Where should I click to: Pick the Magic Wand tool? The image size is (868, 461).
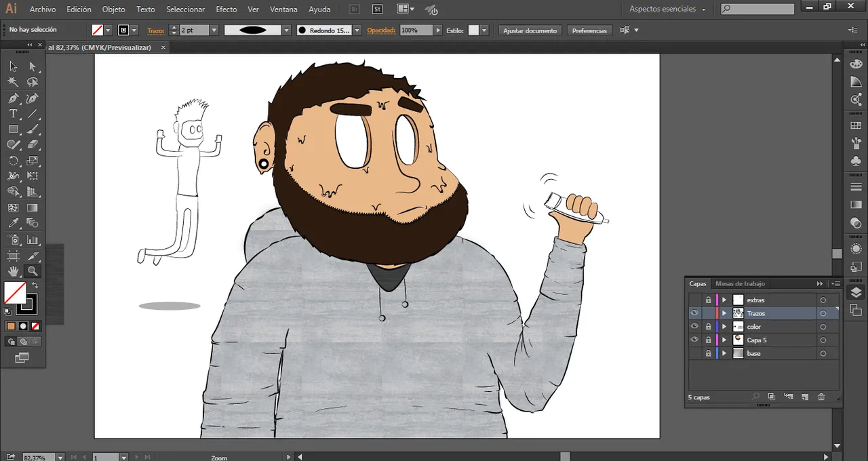coord(13,82)
